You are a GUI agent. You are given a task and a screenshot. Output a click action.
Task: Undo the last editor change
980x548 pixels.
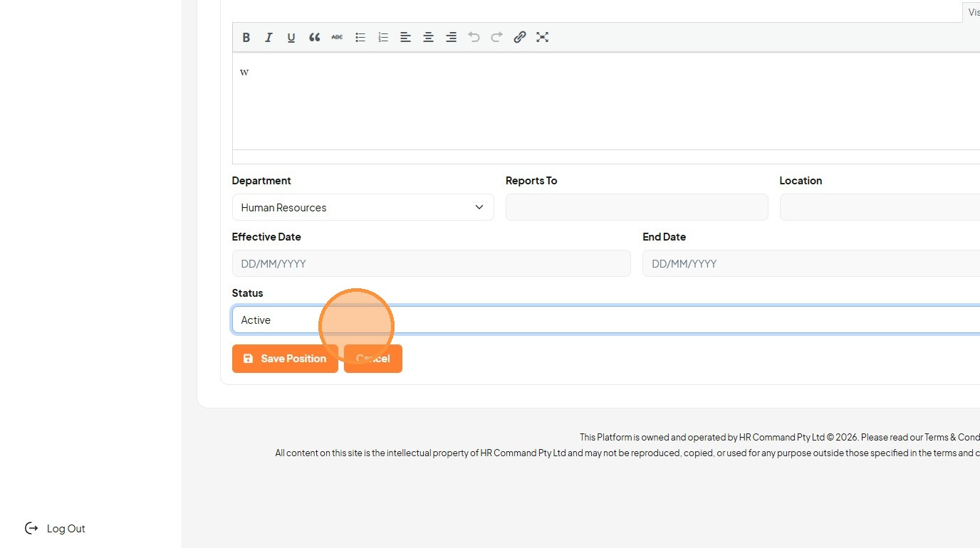(x=474, y=37)
